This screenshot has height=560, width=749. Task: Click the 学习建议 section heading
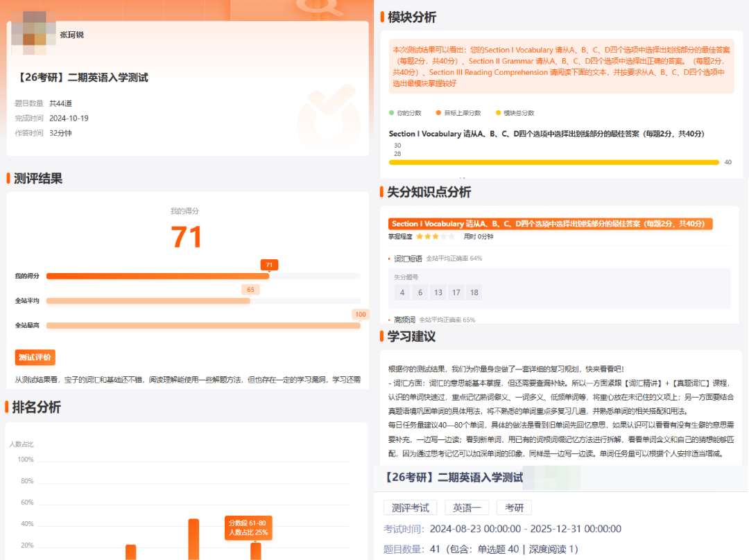point(411,336)
